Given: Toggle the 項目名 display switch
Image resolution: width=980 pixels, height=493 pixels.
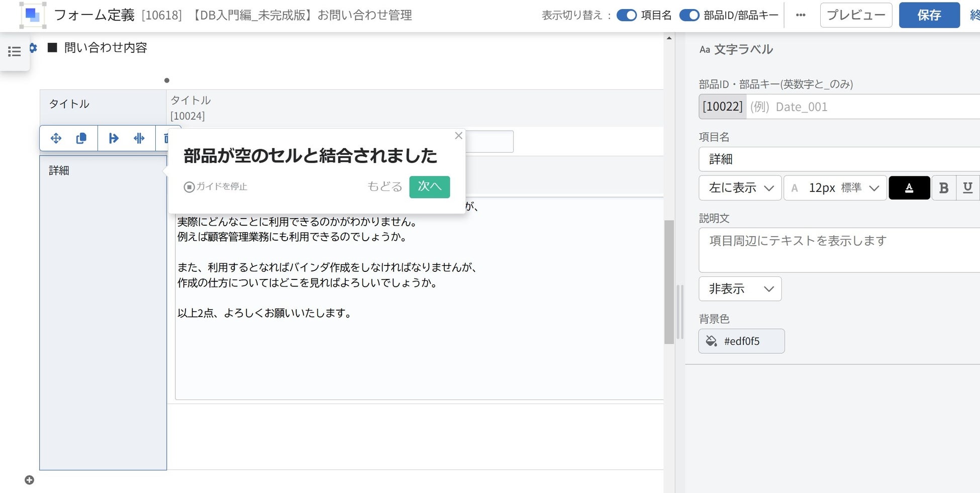Looking at the screenshot, I should (x=627, y=15).
